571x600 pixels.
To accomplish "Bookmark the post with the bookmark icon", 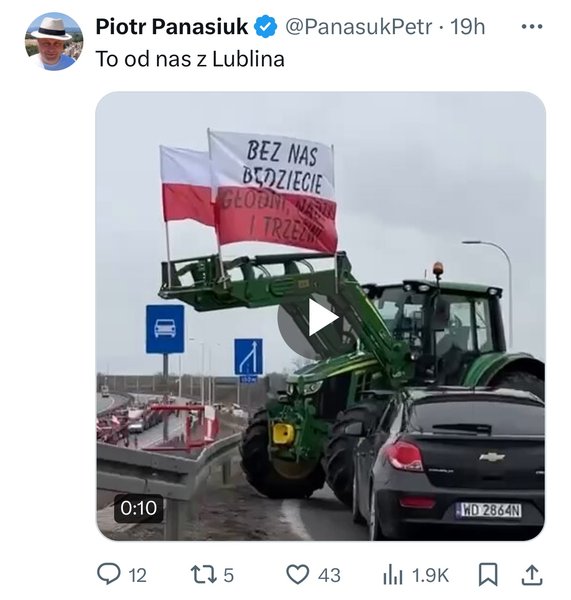I will [x=488, y=574].
